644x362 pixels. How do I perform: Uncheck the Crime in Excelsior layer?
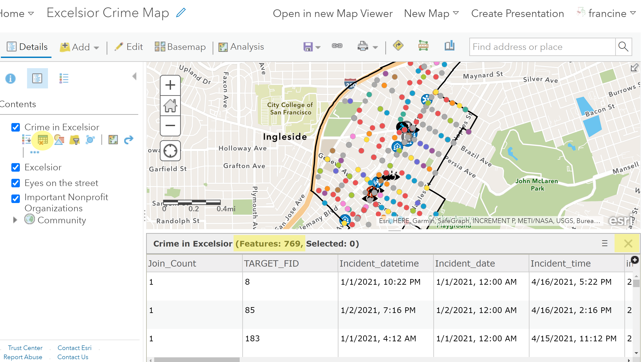(x=16, y=127)
